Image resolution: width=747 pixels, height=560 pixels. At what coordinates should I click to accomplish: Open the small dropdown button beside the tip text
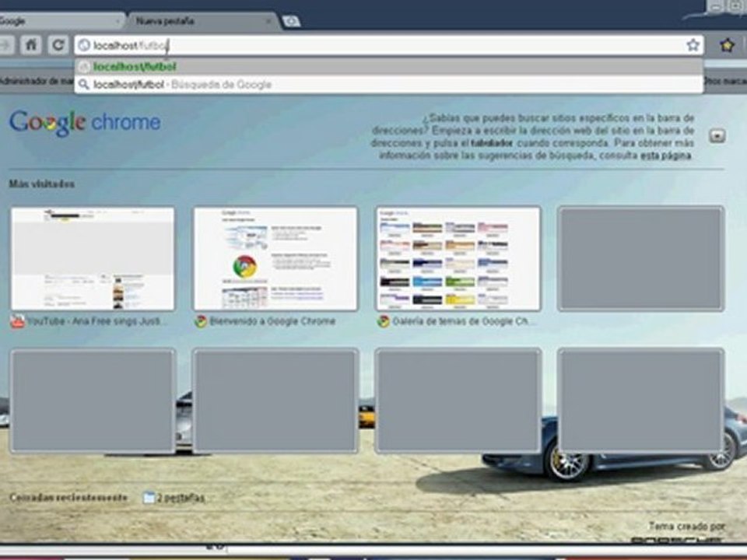[717, 135]
